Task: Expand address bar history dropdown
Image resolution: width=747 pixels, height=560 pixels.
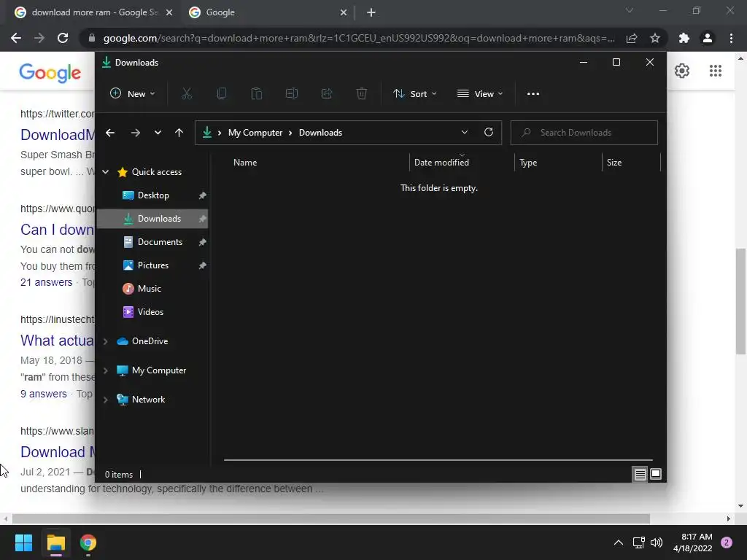Action: (465, 133)
